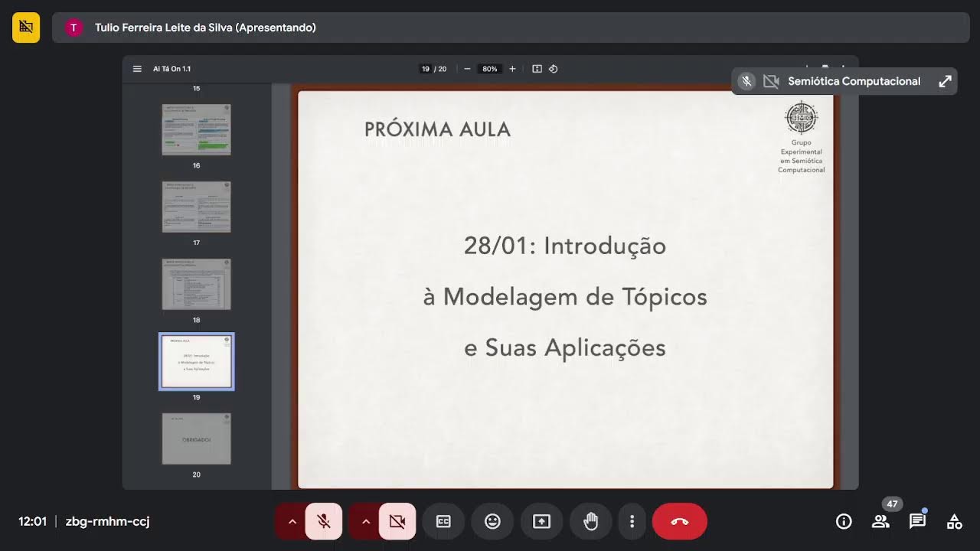Click the yellow presentation-off icon
980x551 pixels.
[26, 28]
